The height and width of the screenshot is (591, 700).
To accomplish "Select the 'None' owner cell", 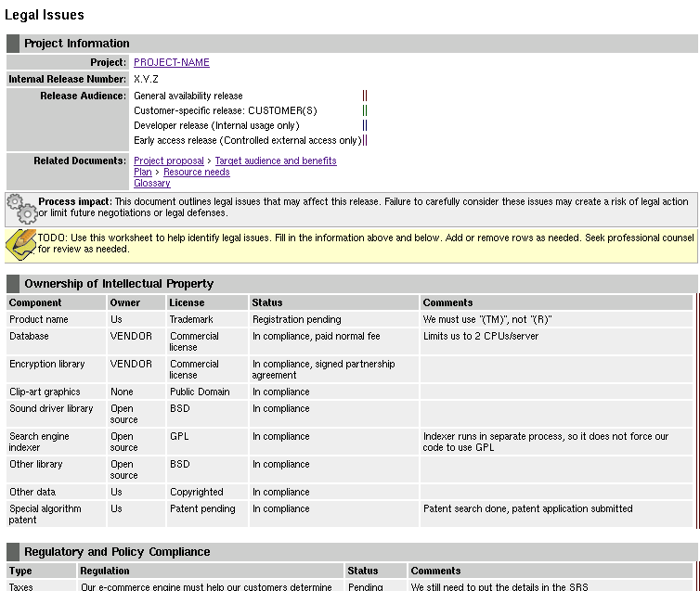I will pyautogui.click(x=136, y=392).
